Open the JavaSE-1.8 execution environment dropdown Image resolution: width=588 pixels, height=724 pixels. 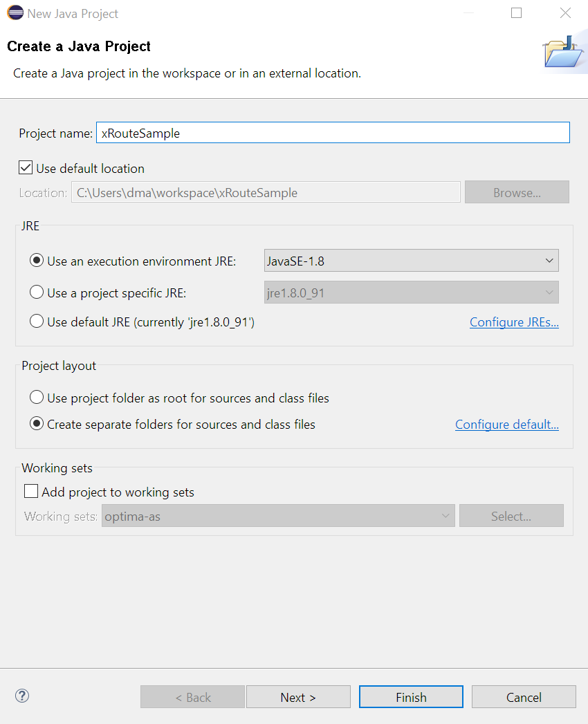[412, 261]
